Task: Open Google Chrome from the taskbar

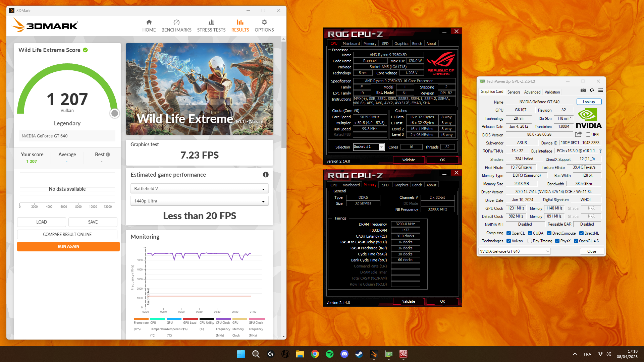Action: [x=315, y=354]
